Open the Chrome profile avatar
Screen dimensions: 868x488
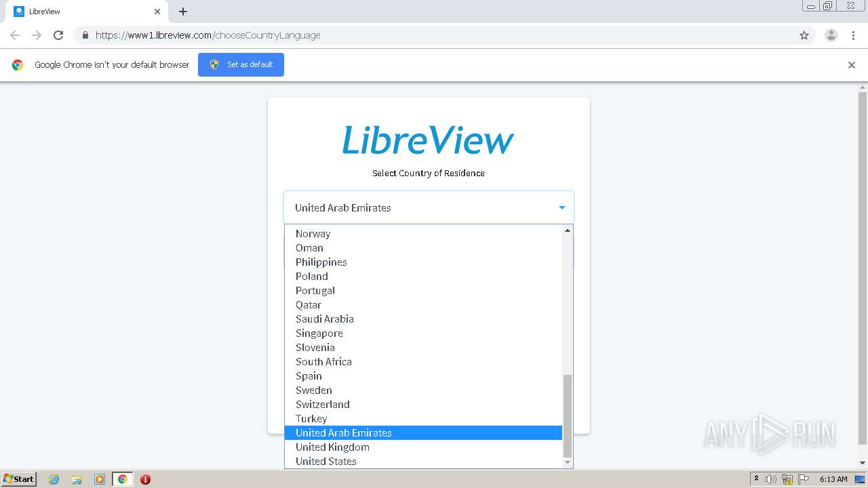tap(831, 35)
